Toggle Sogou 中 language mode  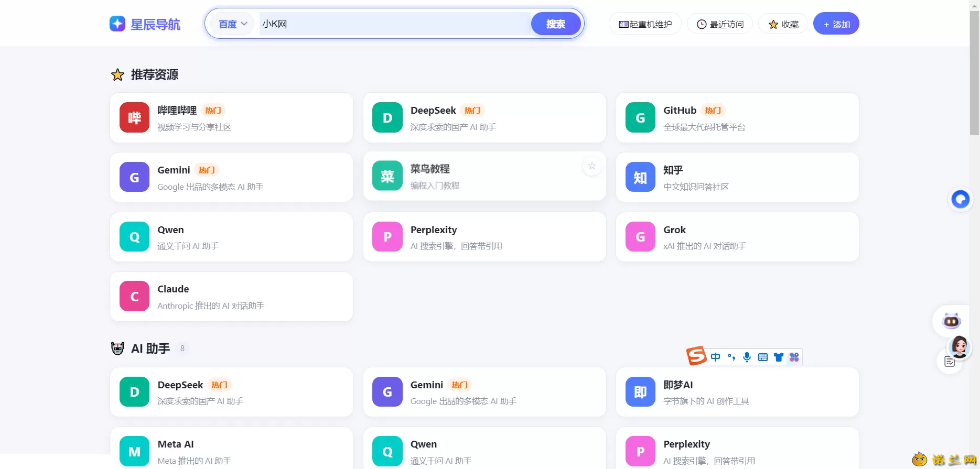tap(716, 357)
